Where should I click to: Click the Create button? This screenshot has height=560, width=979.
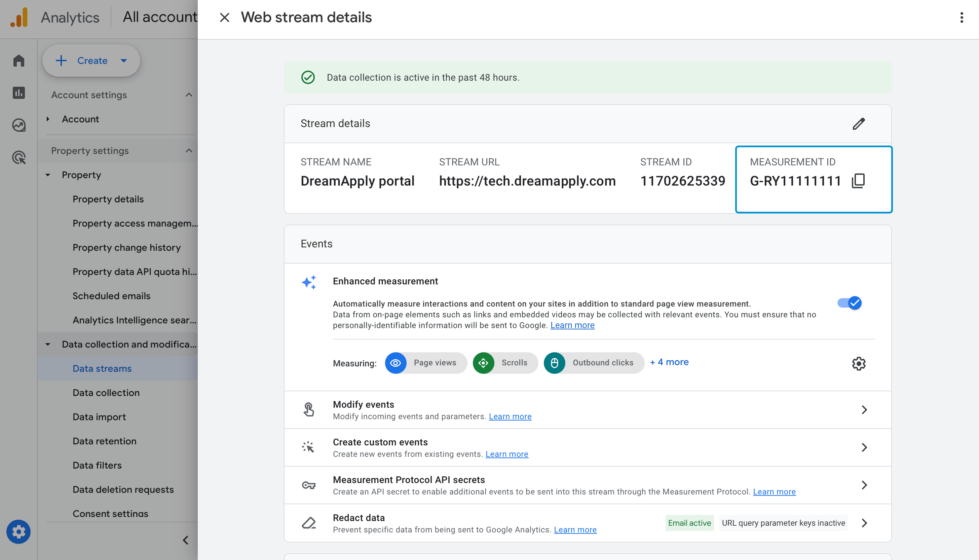point(91,61)
